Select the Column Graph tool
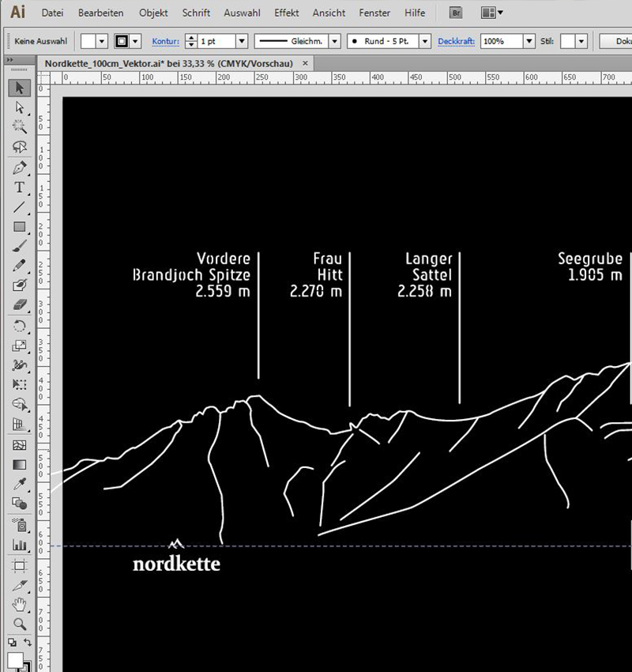Viewport: 632px width, 672px height. click(x=19, y=544)
